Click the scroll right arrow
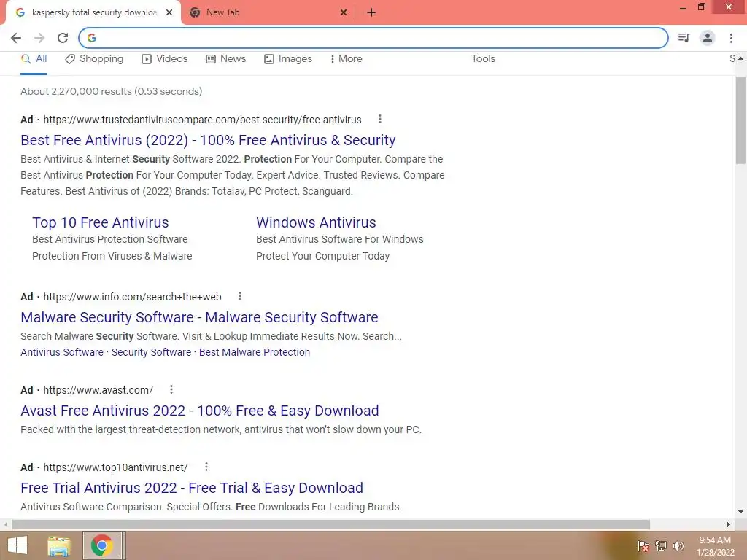Viewport: 747px width, 560px height. 728,524
